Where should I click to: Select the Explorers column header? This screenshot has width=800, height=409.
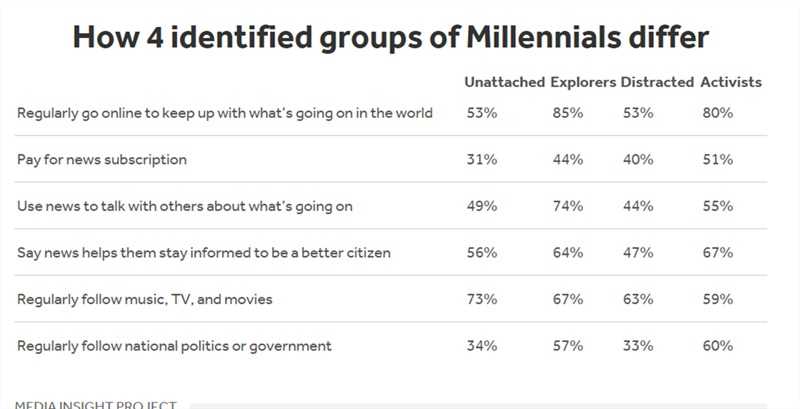point(582,82)
